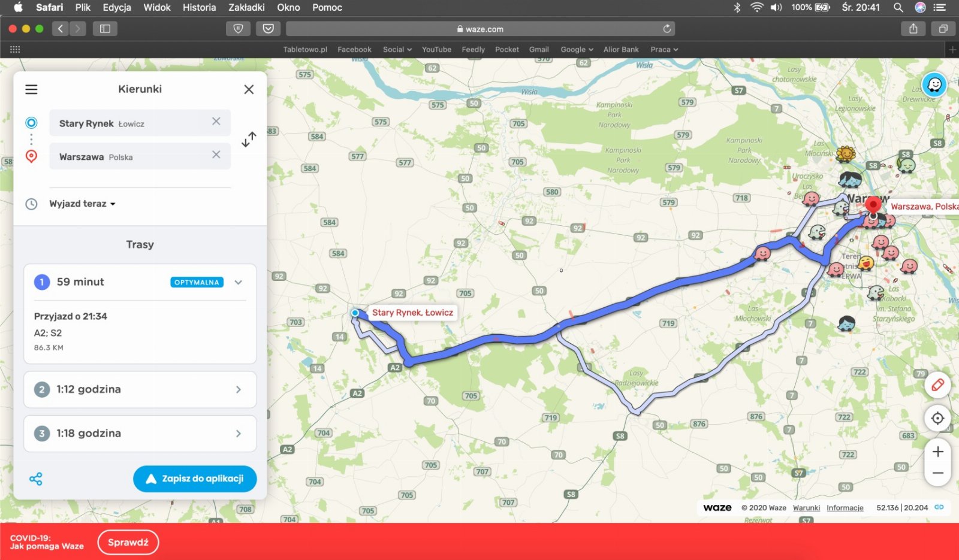Clear the Stary Rynek Łowicz origin field
959x560 pixels.
point(216,121)
